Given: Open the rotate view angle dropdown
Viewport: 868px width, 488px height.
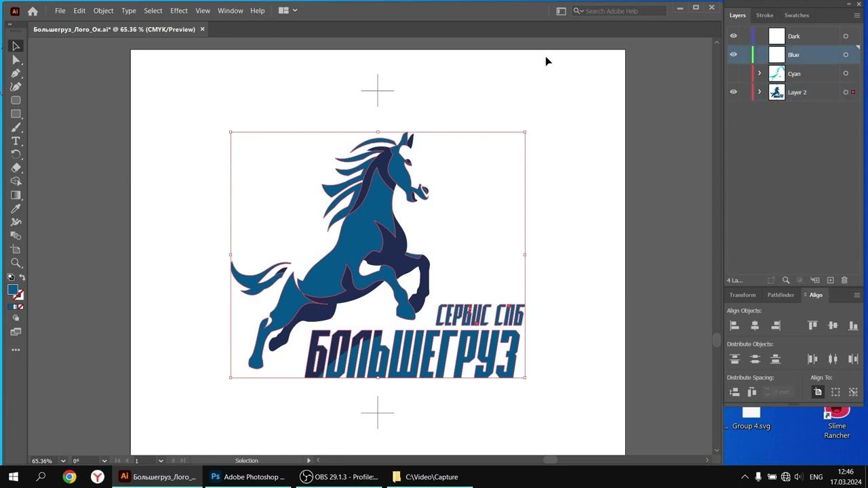Looking at the screenshot, I should point(104,461).
